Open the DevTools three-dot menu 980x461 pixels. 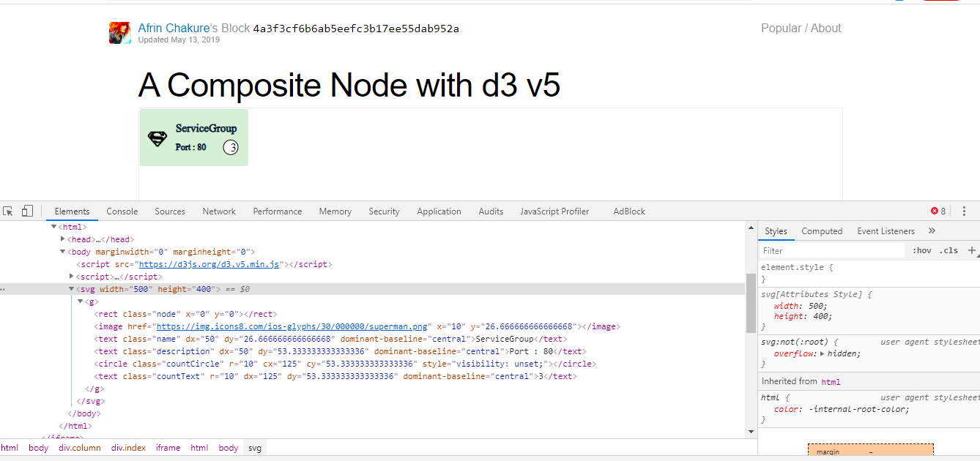(964, 211)
